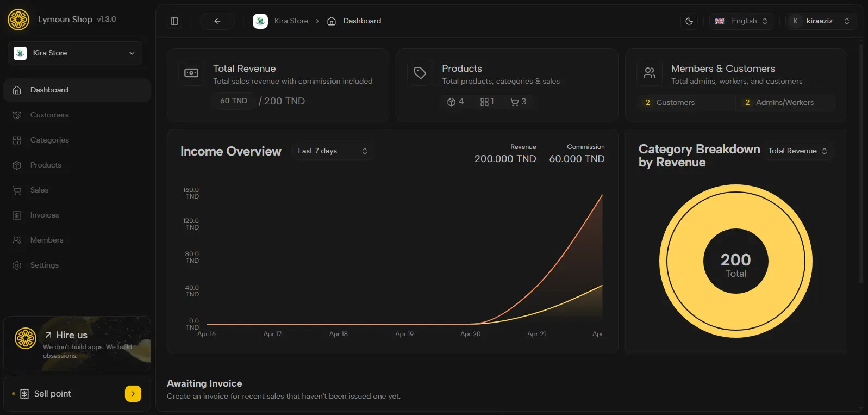Toggle the sidebar panel icon
Viewport: 868px width, 415px height.
pyautogui.click(x=174, y=21)
